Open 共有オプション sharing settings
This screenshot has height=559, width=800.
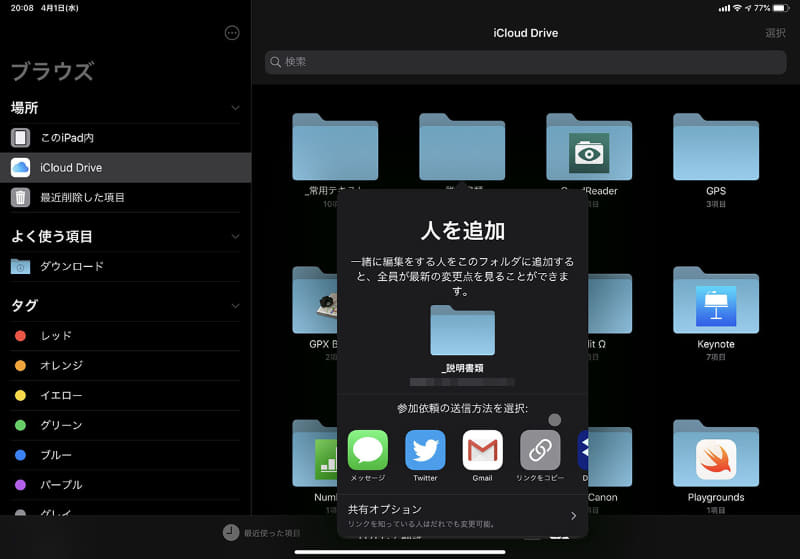462,516
